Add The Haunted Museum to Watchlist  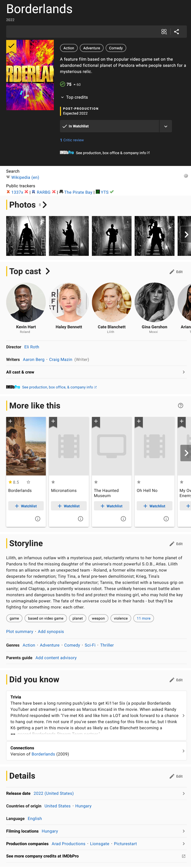112,506
